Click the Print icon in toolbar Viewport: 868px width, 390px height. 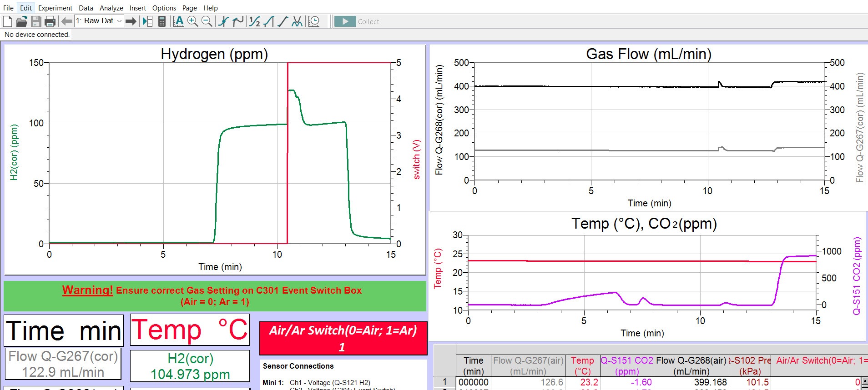click(50, 21)
